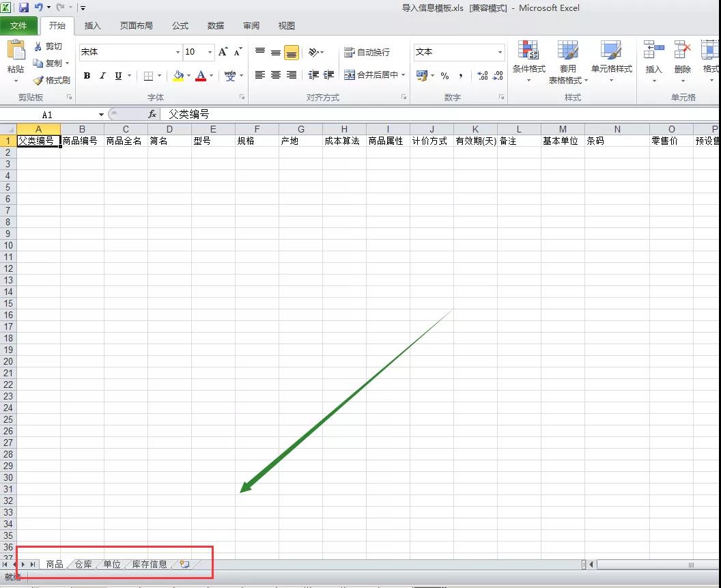Open the font name dropdown (宋体)
This screenshot has width=721, height=588.
[178, 52]
